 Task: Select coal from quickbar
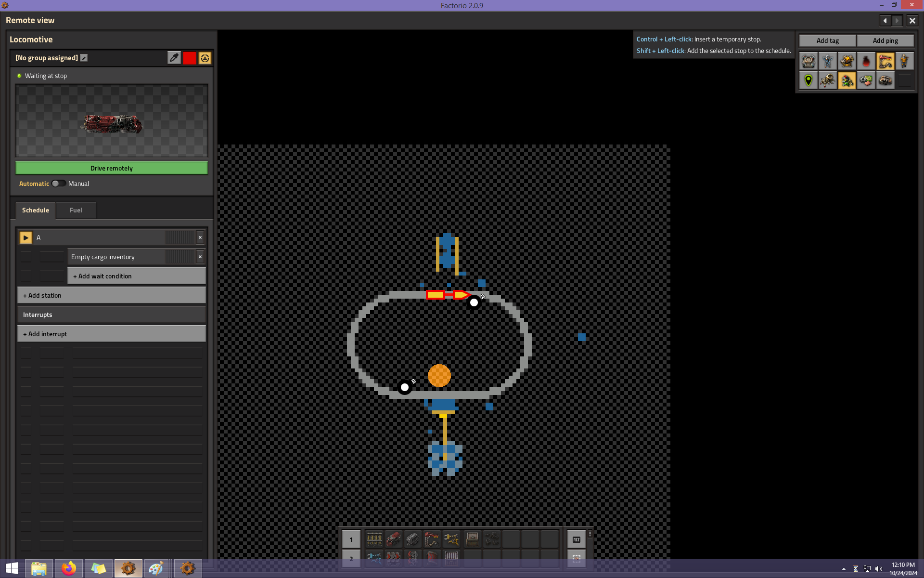coord(491,539)
